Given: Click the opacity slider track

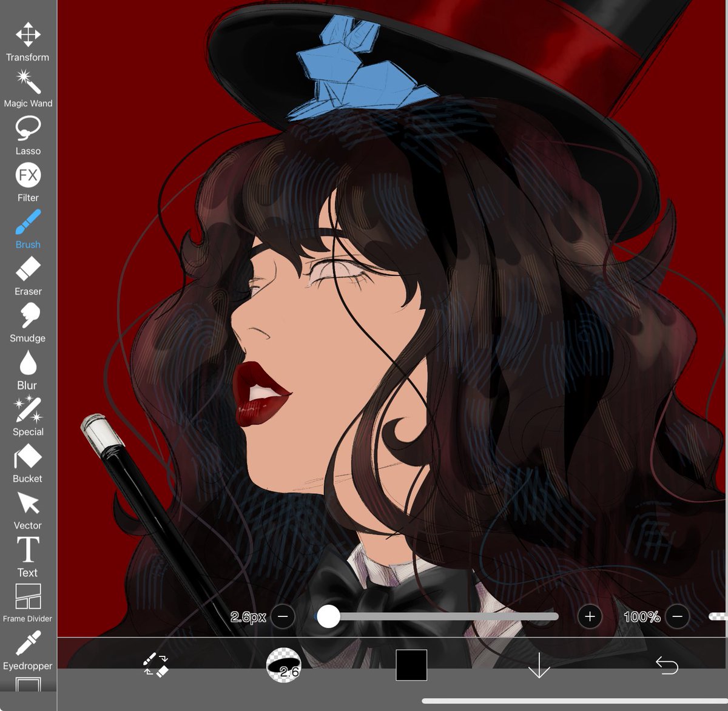Looking at the screenshot, I should point(718,616).
